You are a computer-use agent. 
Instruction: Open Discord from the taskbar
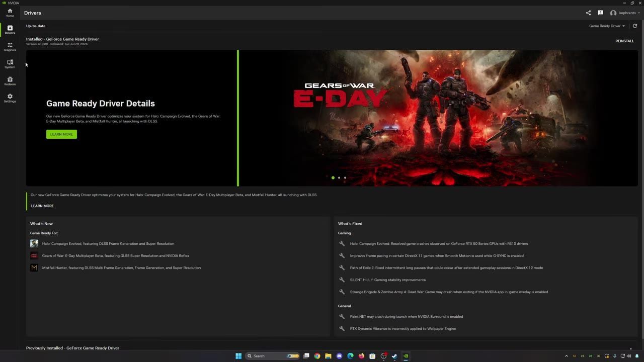coord(339,356)
